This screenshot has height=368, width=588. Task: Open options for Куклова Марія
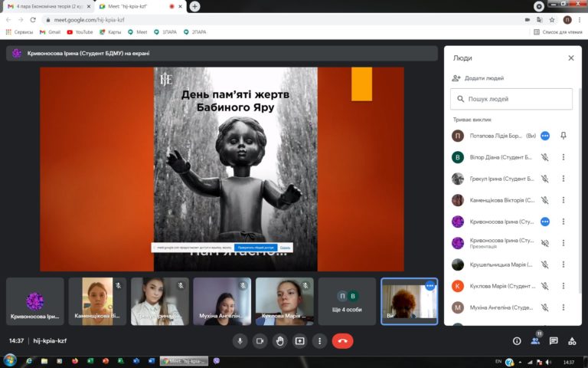coord(563,286)
